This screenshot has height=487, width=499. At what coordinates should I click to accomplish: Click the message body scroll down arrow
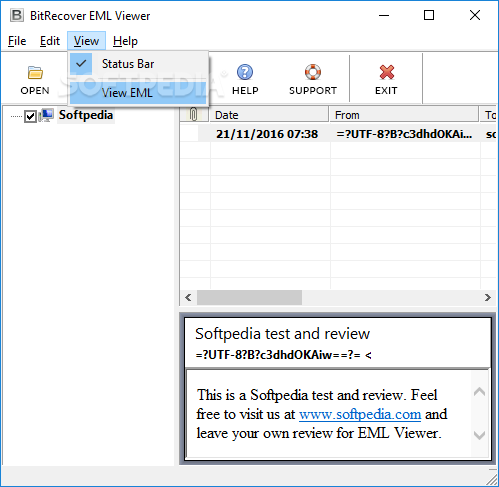479,435
